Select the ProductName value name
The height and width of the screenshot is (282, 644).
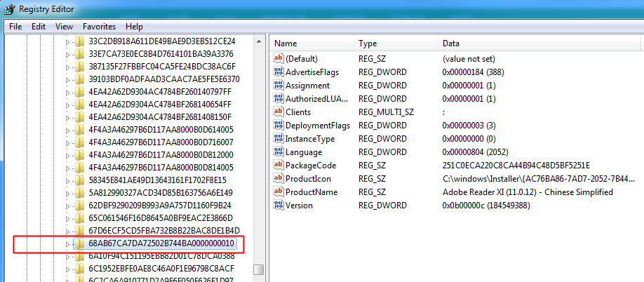pyautogui.click(x=311, y=192)
